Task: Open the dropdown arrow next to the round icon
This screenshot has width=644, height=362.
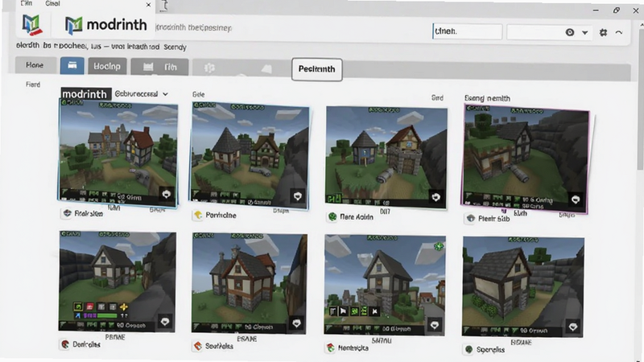Action: click(585, 32)
